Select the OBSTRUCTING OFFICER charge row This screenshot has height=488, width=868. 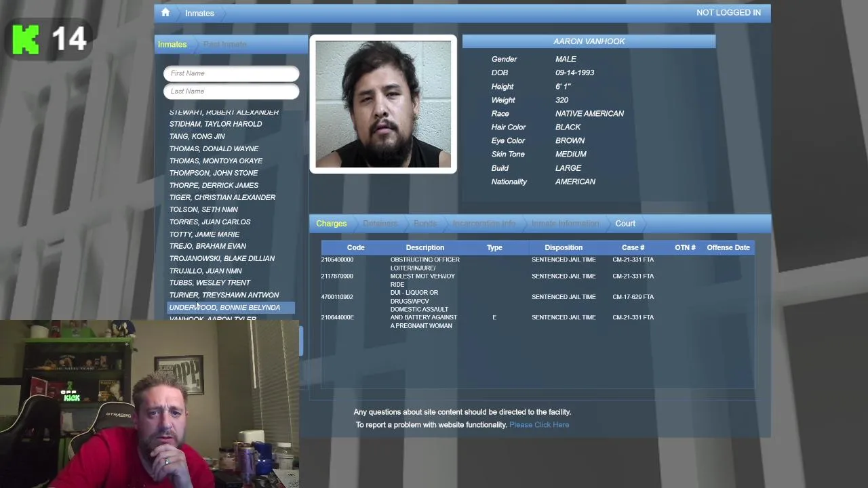537,260
